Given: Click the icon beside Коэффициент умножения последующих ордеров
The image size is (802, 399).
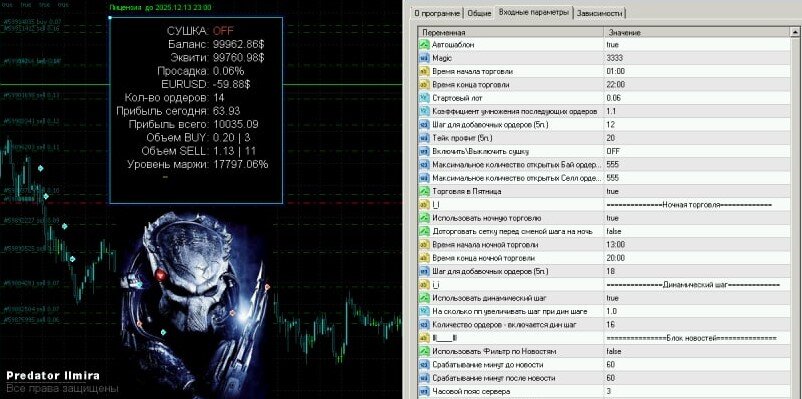Looking at the screenshot, I should click(x=424, y=112).
